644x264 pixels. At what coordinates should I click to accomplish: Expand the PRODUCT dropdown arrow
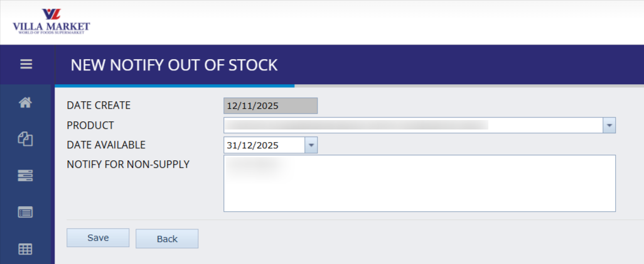point(609,126)
